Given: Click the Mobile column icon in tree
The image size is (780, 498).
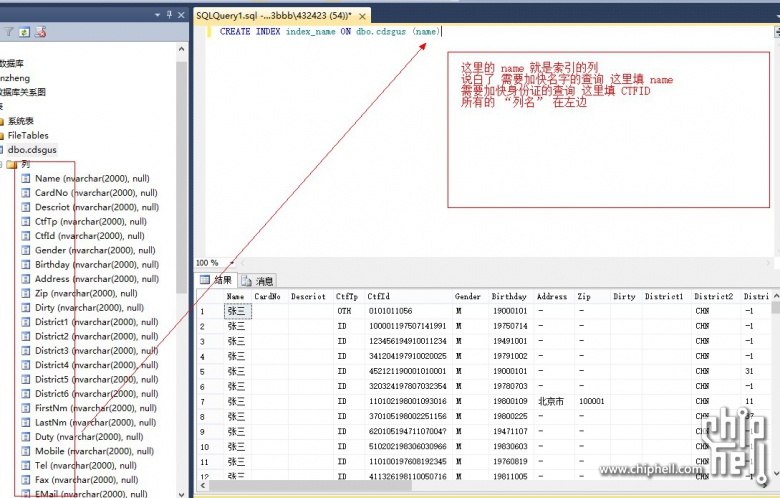Looking at the screenshot, I should tap(26, 451).
